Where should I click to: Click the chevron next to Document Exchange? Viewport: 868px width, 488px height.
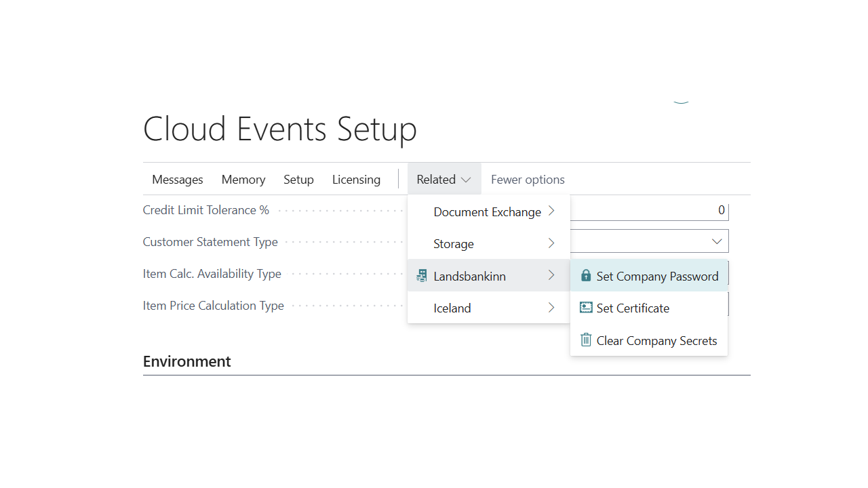point(551,211)
